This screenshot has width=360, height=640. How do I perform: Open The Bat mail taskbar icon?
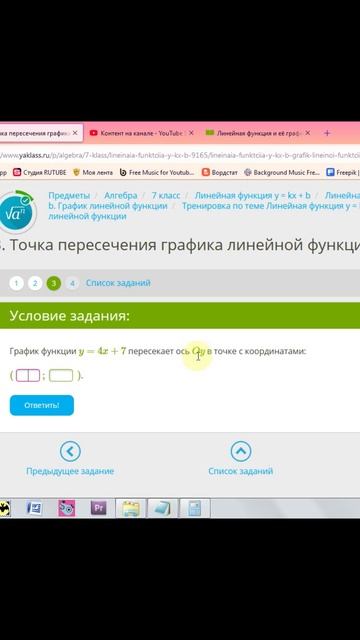pyautogui.click(x=5, y=508)
